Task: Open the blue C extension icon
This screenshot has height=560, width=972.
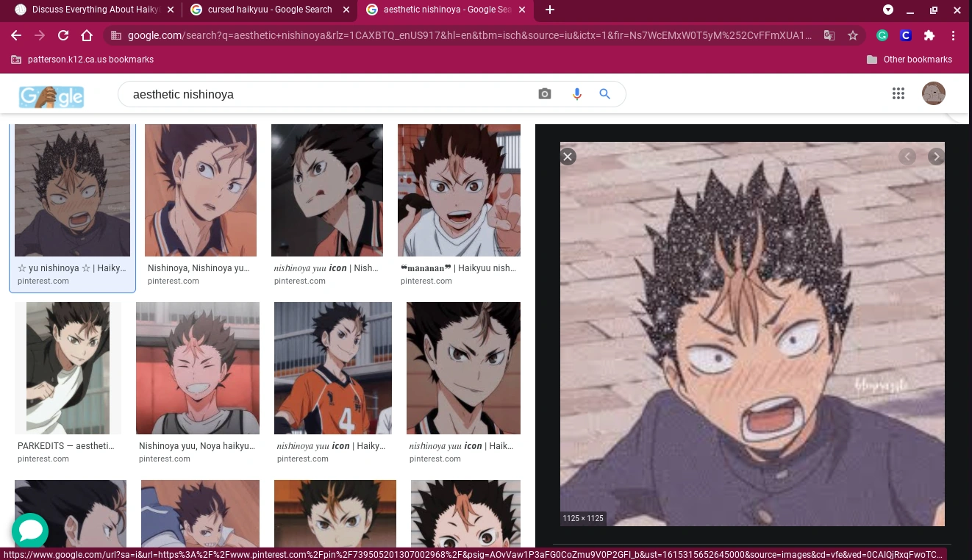Action: [x=906, y=35]
